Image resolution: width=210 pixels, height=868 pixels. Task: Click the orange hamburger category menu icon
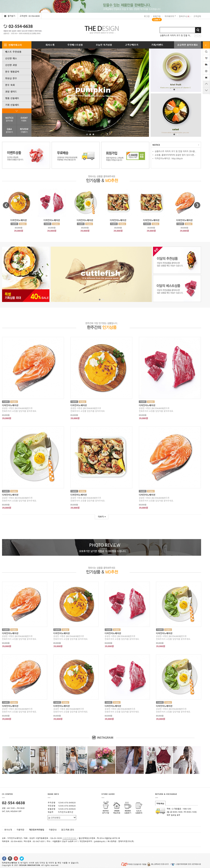pyautogui.click(x=5, y=45)
